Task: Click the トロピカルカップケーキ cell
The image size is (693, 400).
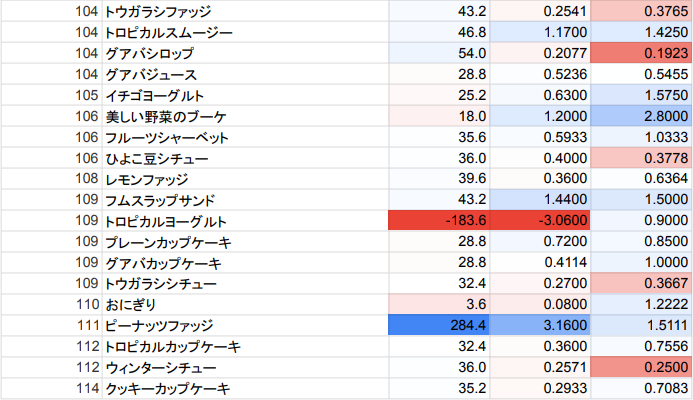Action: pos(175,347)
